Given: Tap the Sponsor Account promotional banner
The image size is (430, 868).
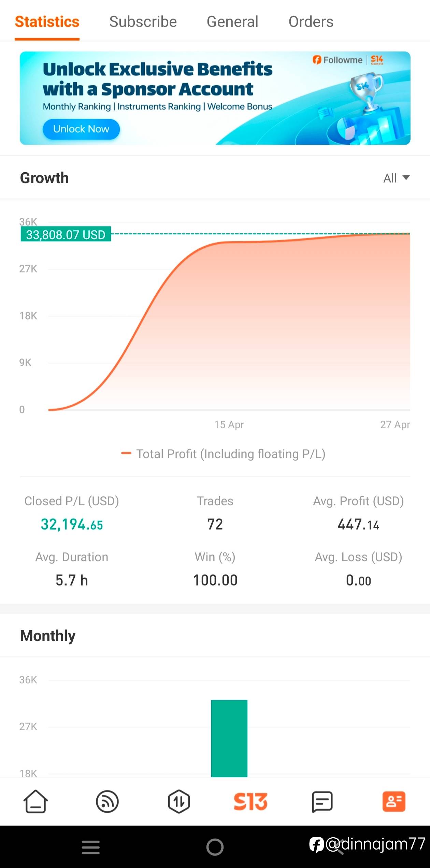Looking at the screenshot, I should click(x=215, y=98).
